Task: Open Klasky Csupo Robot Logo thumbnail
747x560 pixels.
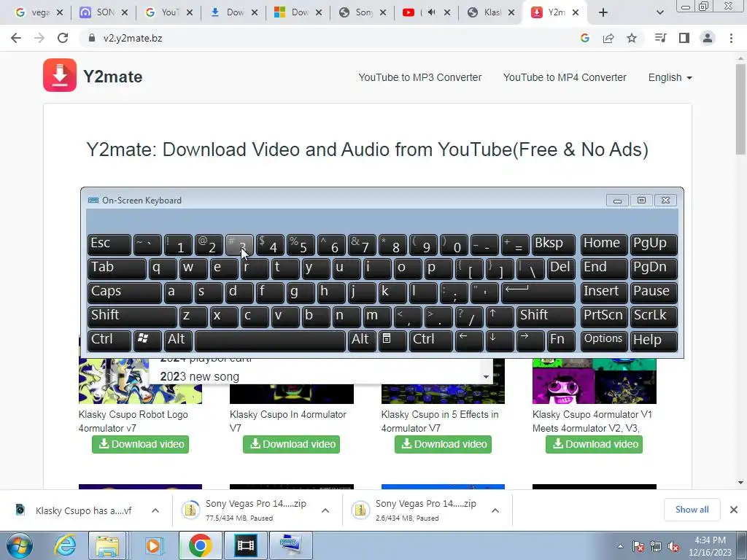Action: coord(141,381)
